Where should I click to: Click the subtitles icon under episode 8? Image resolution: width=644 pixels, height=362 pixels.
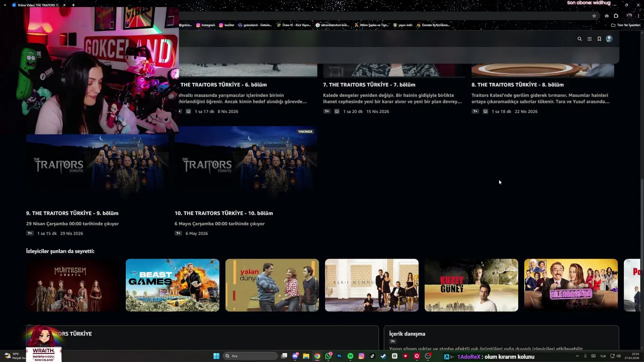[485, 111]
